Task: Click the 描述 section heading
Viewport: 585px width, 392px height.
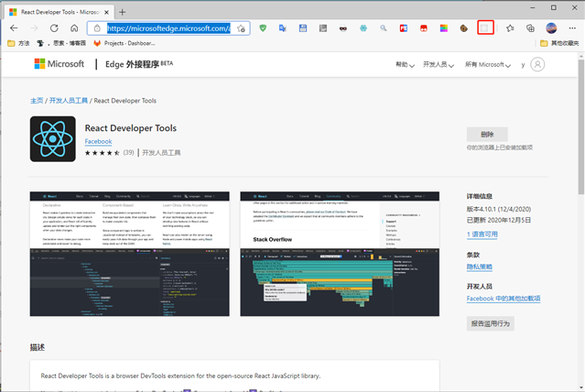Action: tap(38, 347)
